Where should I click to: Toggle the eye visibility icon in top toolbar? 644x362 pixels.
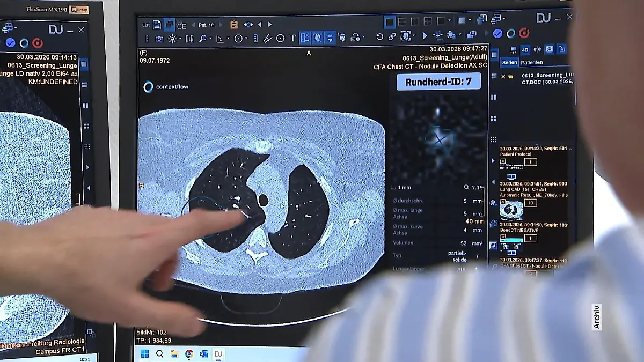click(x=248, y=25)
